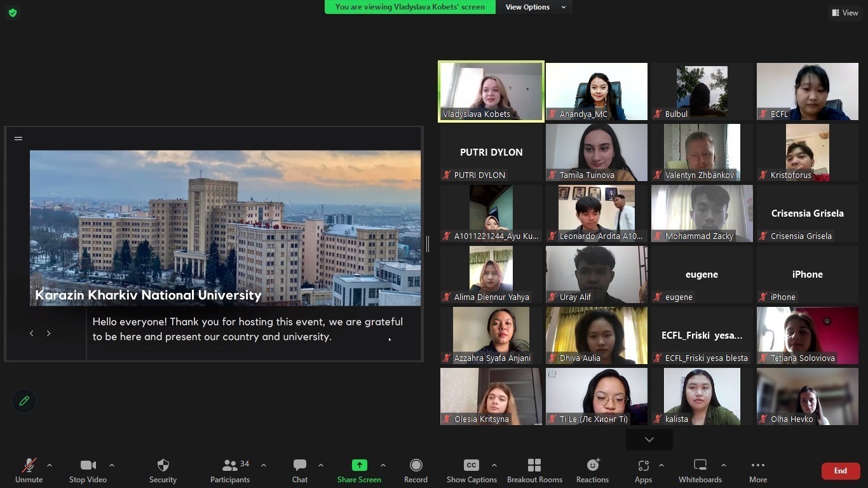Select Vladyslava Kobets' video tile
Image resolution: width=868 pixels, height=488 pixels.
(x=491, y=91)
